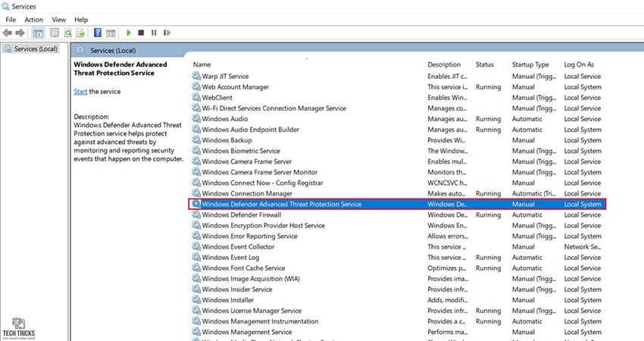Open the File menu

[x=11, y=20]
